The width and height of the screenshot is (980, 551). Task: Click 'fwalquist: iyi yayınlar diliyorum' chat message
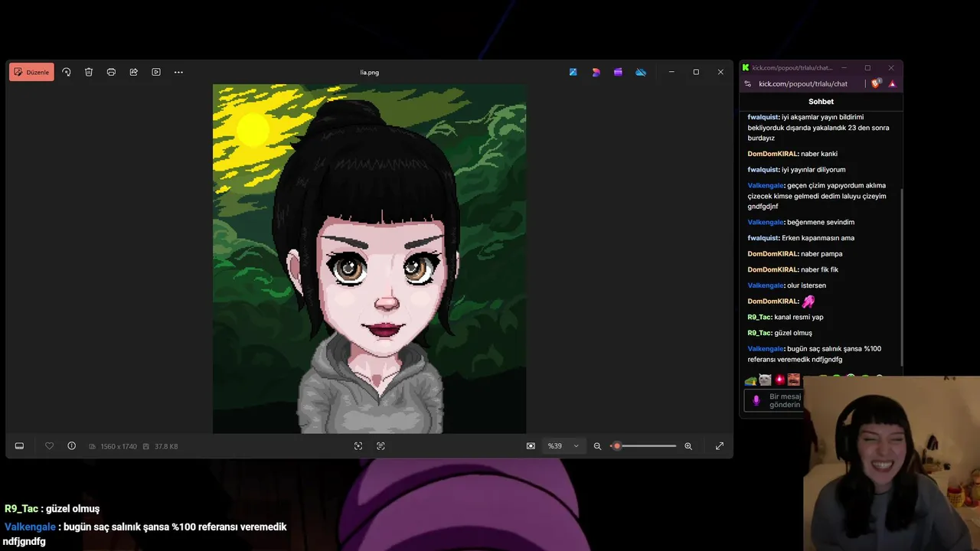[x=796, y=170]
